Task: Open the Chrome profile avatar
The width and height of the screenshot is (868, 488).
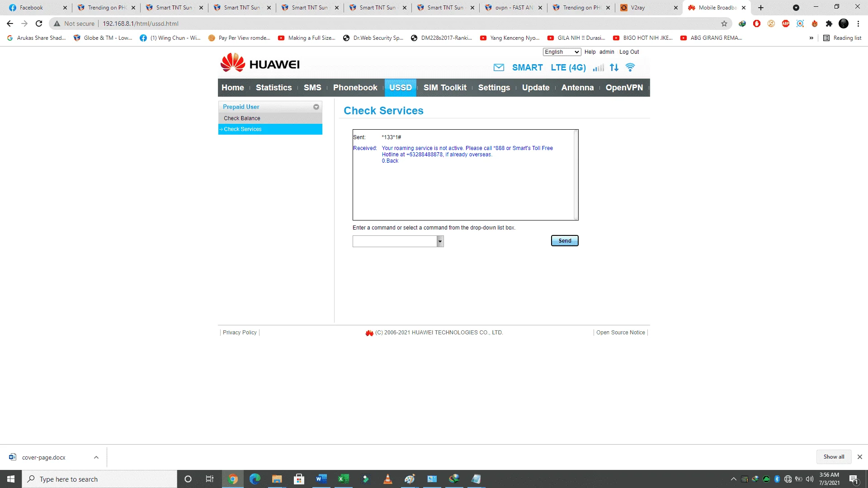Action: (844, 23)
